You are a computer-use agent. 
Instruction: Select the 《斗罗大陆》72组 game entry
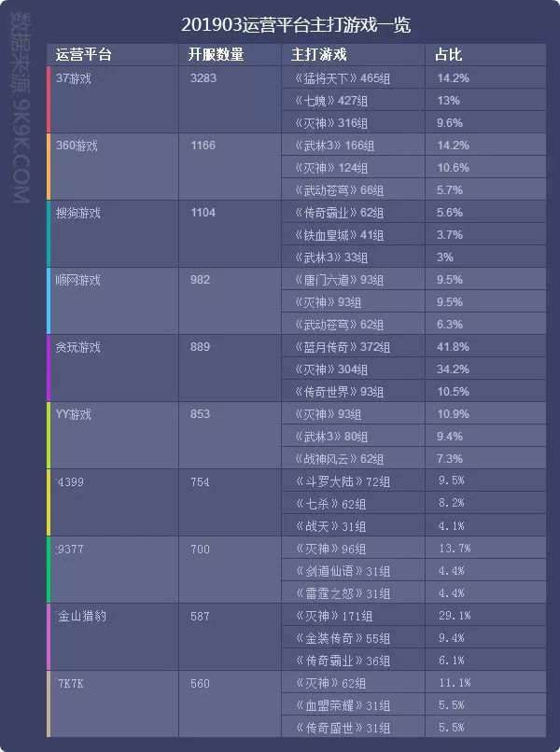click(342, 481)
